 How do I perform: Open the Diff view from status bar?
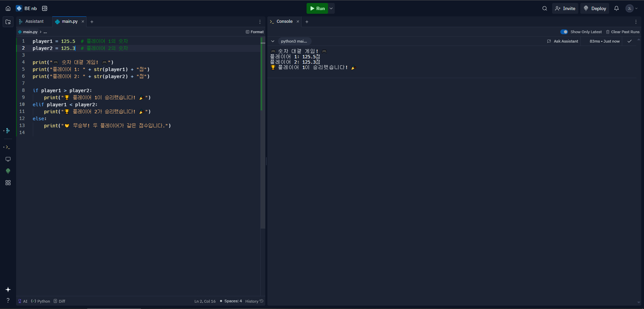(59, 301)
